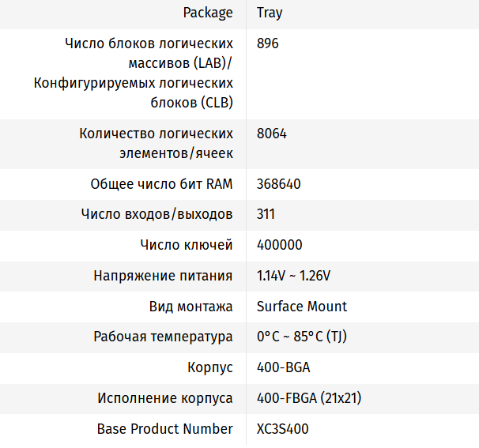This screenshot has height=448, width=479.
Task: Click the Количество логических элементов/ячеек label
Action: 157,143
